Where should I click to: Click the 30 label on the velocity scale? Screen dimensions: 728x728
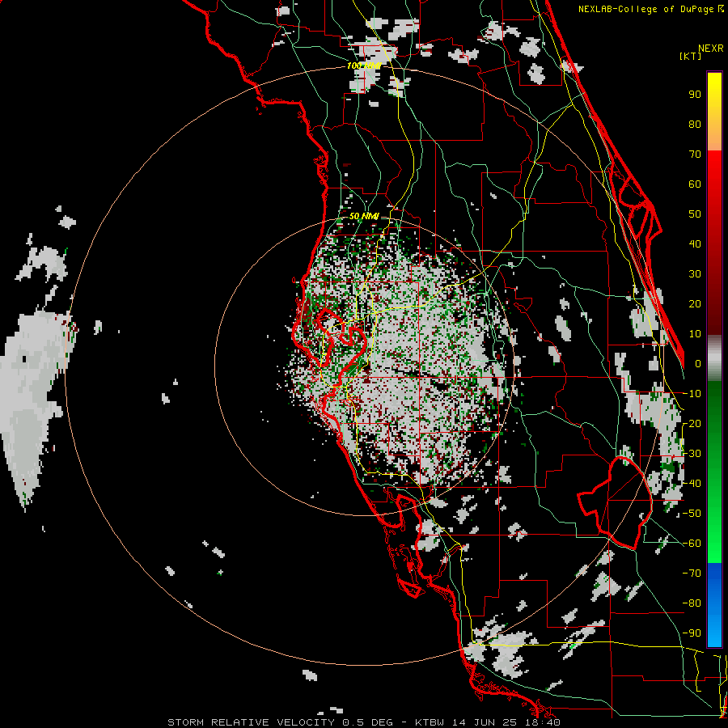(695, 274)
